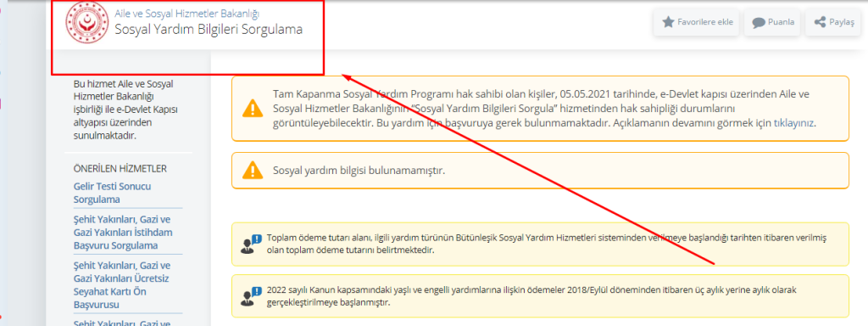Click the speech bubble icon in Puanla
The width and height of the screenshot is (868, 326).
coord(759,23)
